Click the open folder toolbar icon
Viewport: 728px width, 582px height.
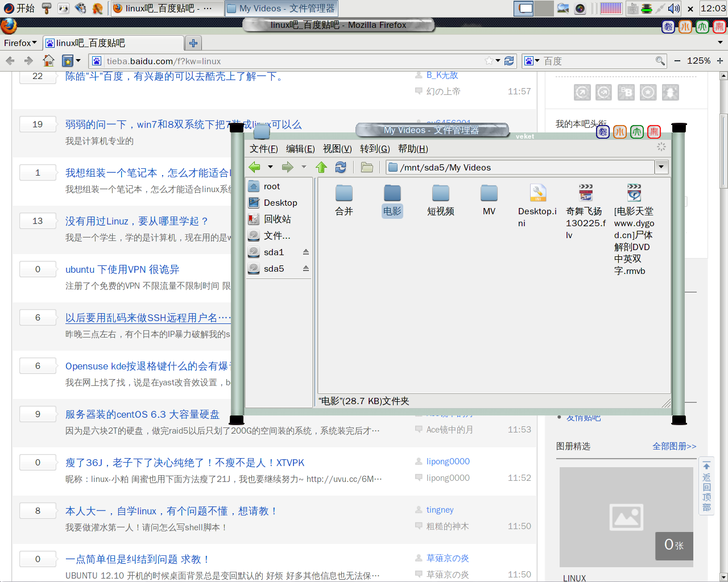367,167
